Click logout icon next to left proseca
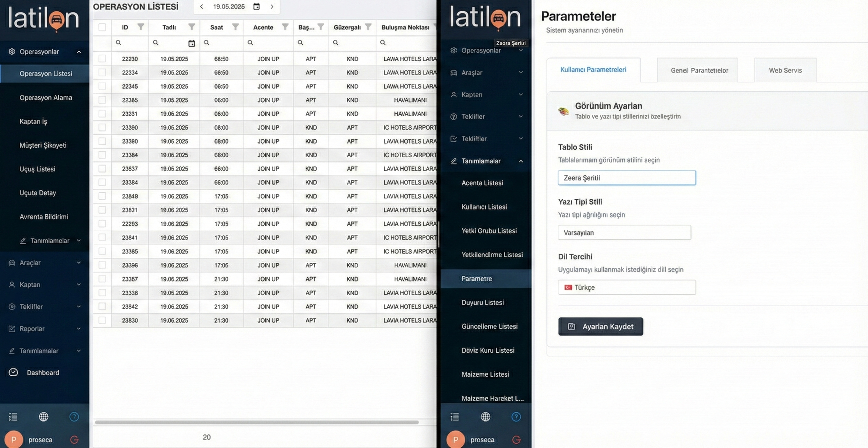 (74, 439)
